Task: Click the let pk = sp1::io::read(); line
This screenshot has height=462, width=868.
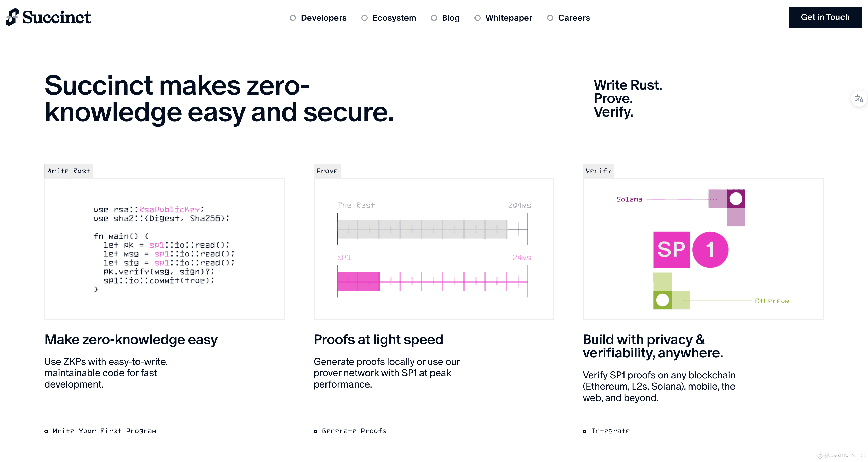Action: [x=167, y=245]
